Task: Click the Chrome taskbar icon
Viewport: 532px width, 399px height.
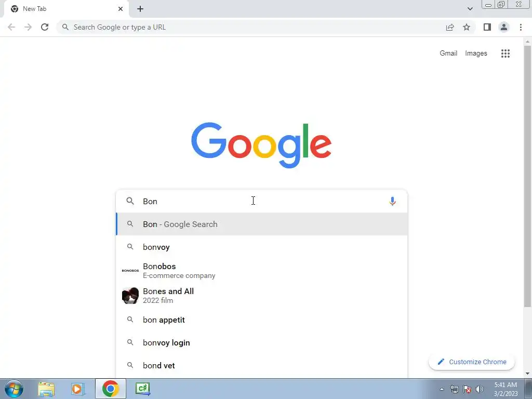Action: tap(111, 389)
